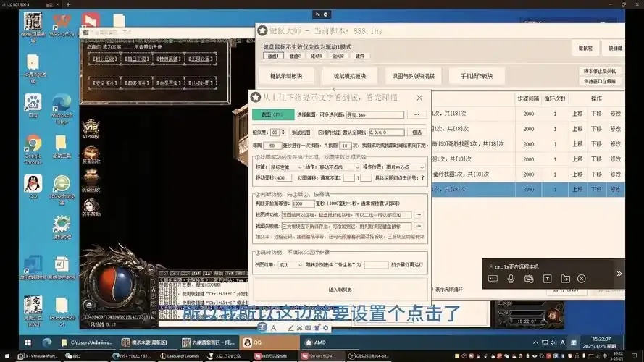644x362 pixels.
Task: Close the 识图 settings dialog
Action: coord(419,98)
